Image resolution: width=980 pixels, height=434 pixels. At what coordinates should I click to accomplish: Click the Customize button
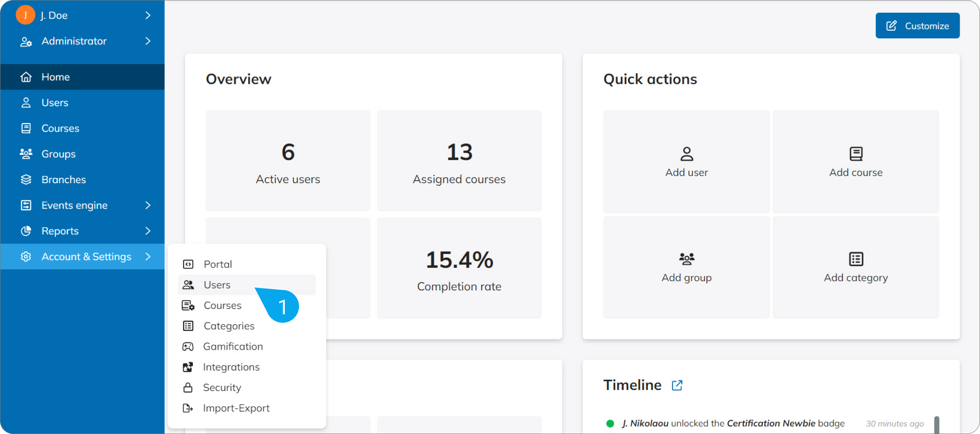coord(917,26)
